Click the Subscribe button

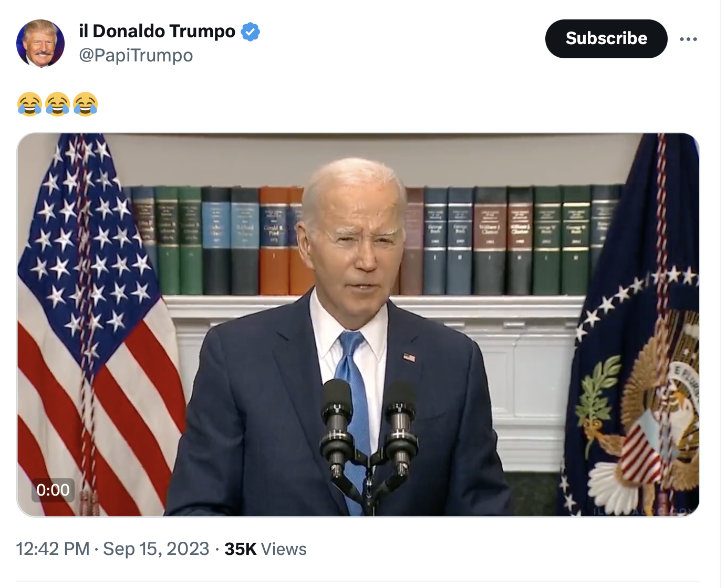(606, 39)
